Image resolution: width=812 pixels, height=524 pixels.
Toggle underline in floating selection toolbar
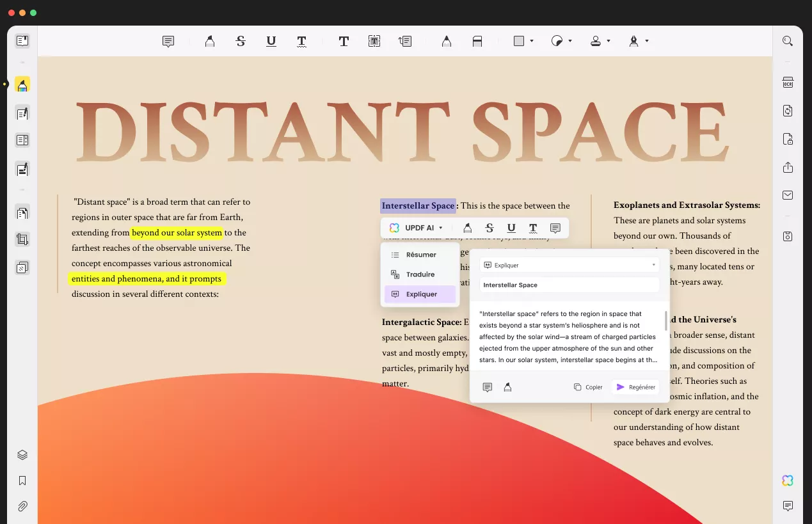point(511,228)
